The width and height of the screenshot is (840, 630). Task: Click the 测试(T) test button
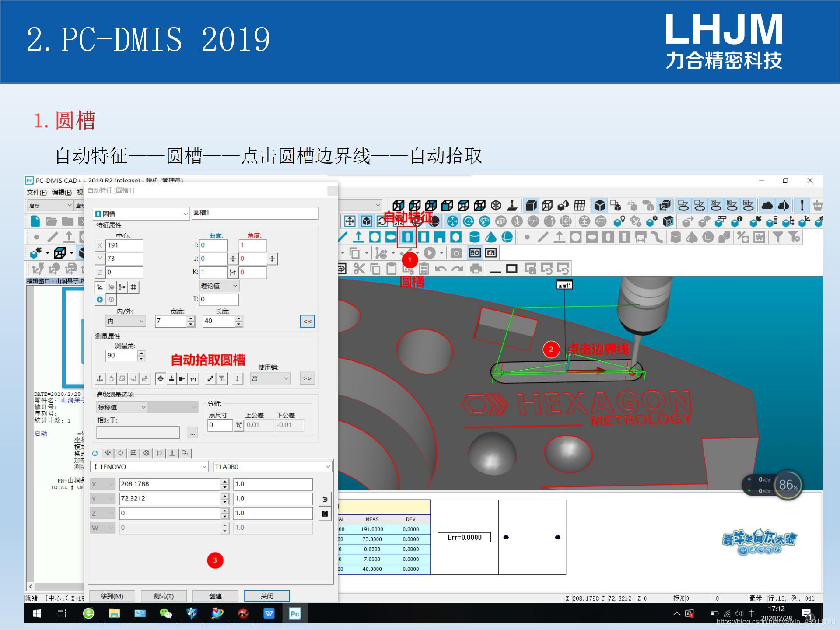click(164, 596)
